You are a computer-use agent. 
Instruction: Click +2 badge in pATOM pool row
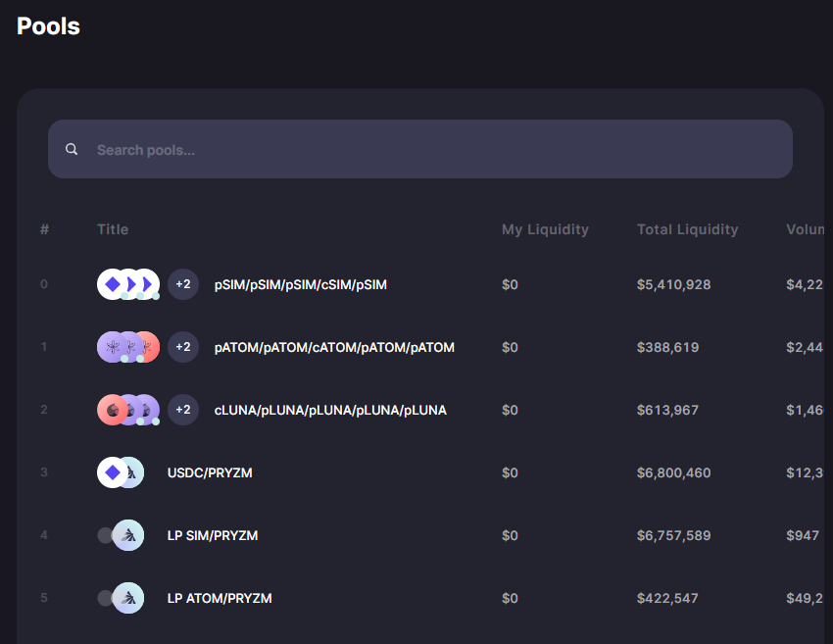[183, 347]
